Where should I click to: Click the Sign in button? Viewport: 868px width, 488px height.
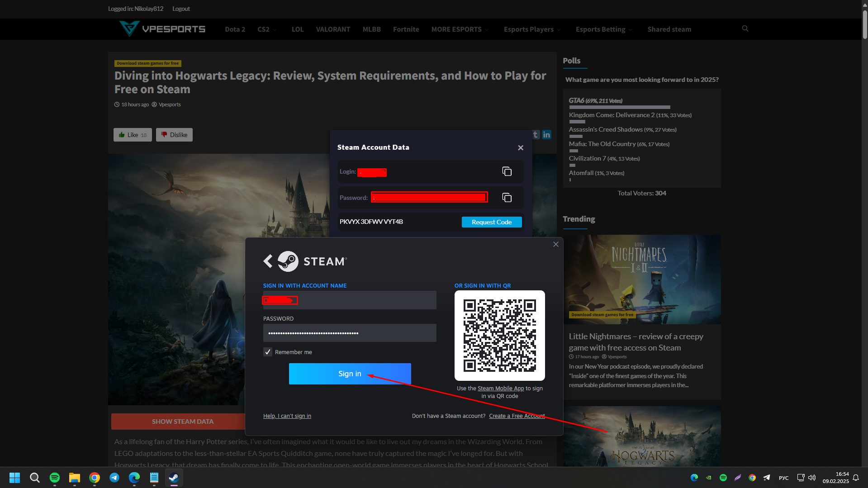coord(350,374)
